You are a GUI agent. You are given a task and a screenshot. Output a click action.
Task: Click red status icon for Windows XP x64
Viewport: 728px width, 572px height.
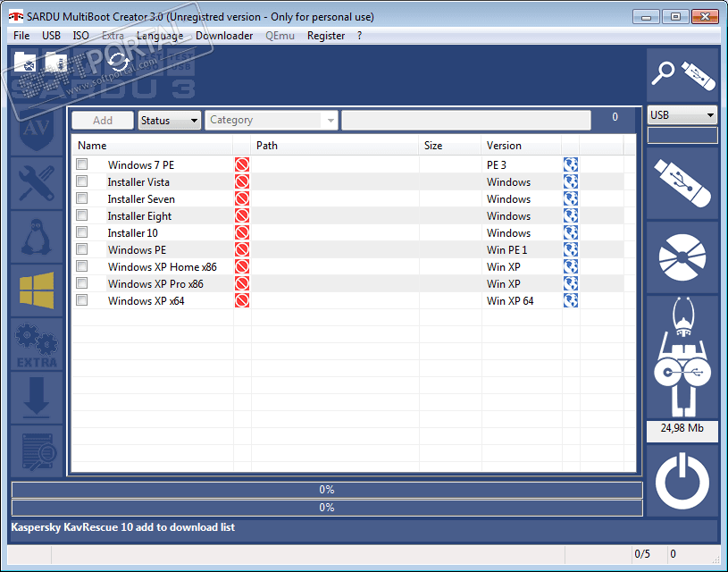point(242,300)
